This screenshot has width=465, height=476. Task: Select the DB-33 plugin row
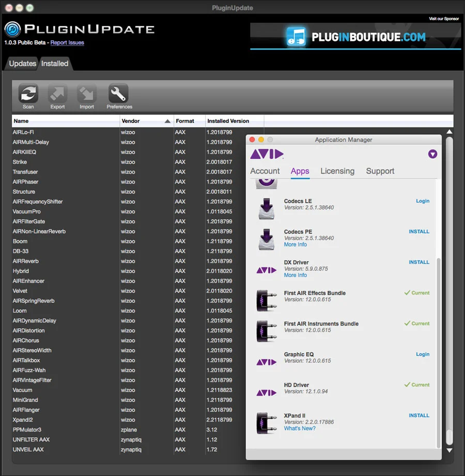click(128, 251)
